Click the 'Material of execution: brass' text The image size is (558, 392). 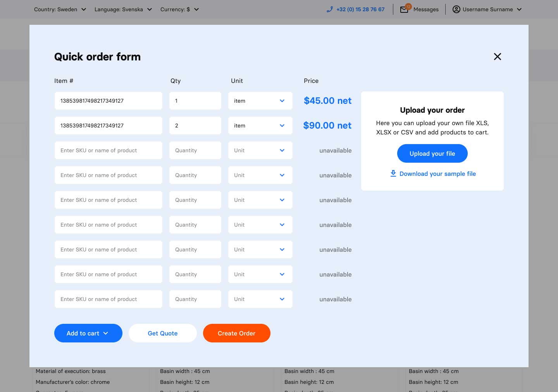[x=71, y=371]
